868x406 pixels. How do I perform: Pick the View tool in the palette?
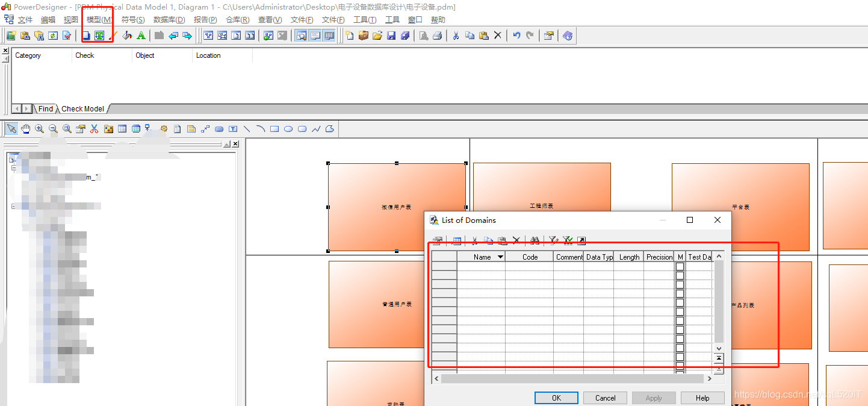pos(135,129)
